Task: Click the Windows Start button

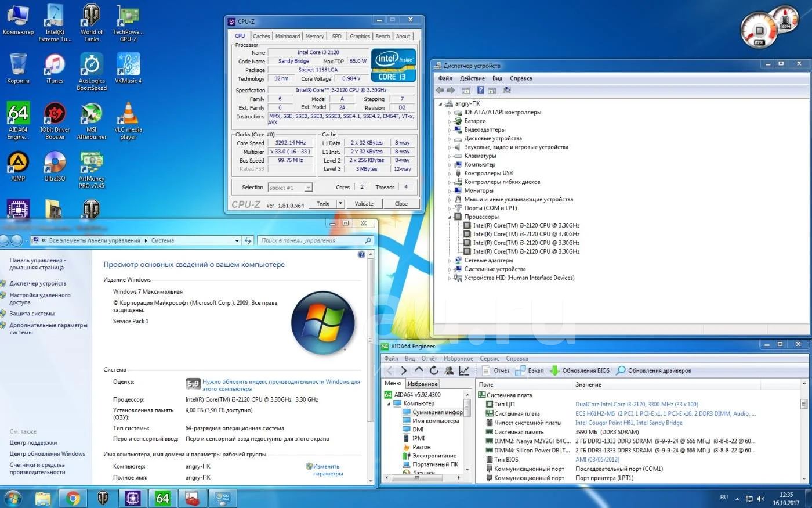Action: pos(12,498)
